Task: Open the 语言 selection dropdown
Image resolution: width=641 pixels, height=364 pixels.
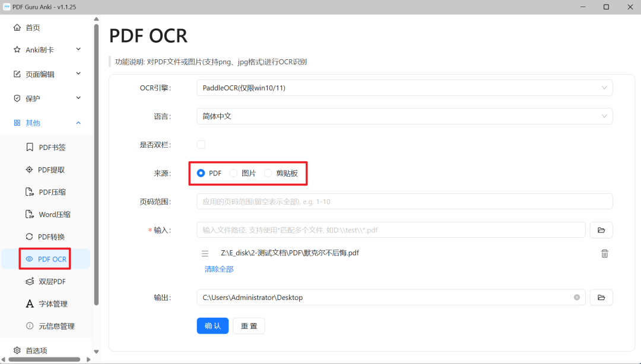Action: tap(404, 116)
